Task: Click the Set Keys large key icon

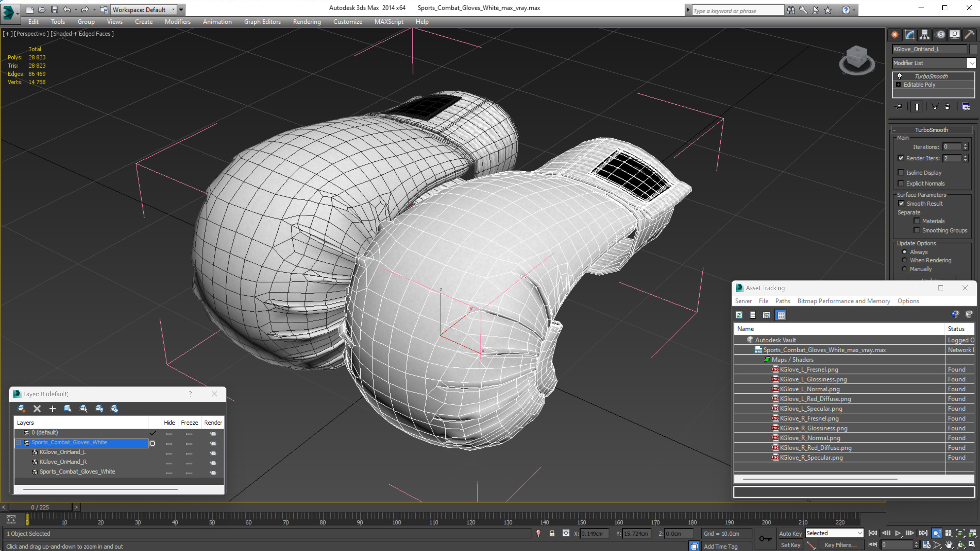Action: coord(765,538)
